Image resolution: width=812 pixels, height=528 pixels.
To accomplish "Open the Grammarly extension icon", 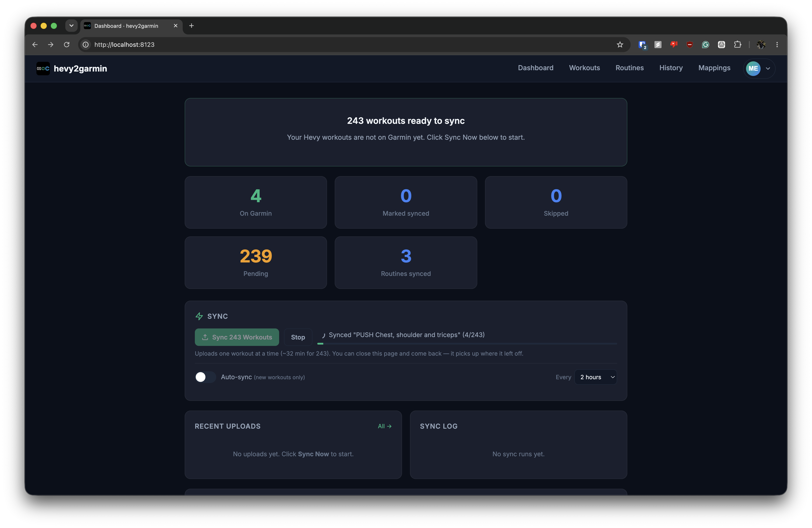I will [x=705, y=44].
